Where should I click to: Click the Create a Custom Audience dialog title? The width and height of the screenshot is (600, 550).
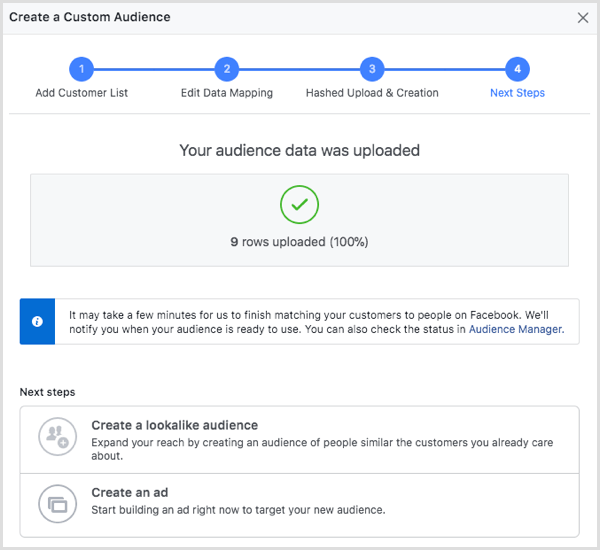pyautogui.click(x=90, y=17)
